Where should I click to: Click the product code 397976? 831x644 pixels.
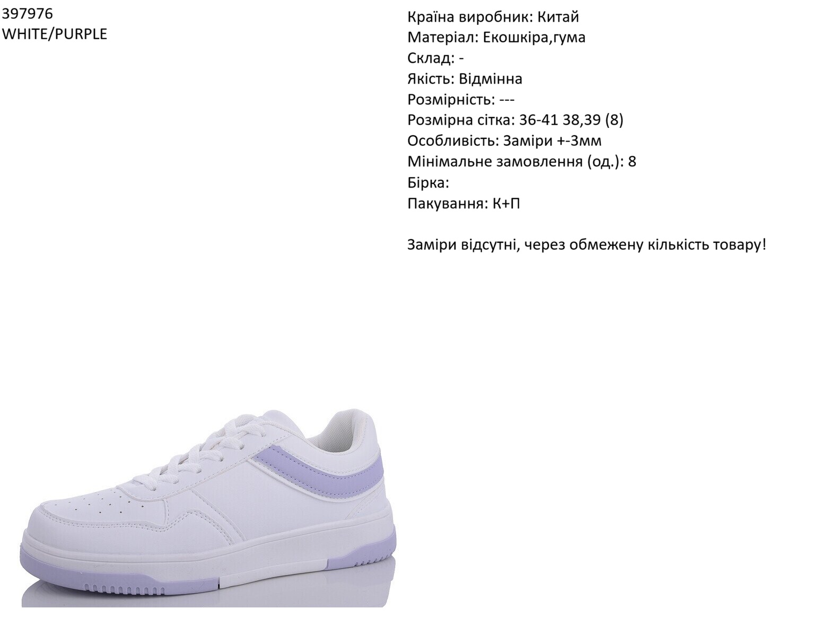27,13
